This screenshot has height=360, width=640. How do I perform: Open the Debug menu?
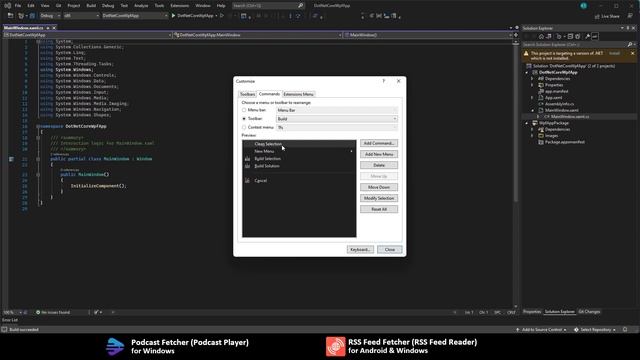click(x=108, y=6)
